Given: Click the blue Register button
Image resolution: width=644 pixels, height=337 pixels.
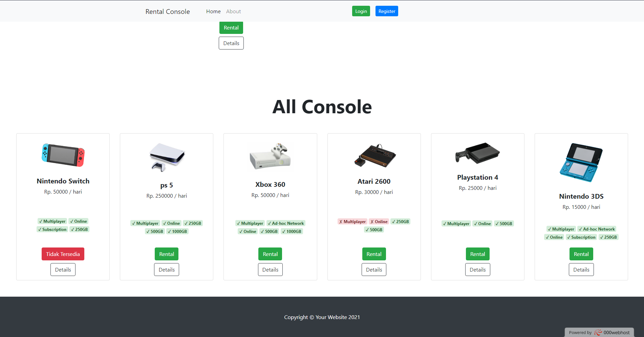Looking at the screenshot, I should coord(387,11).
